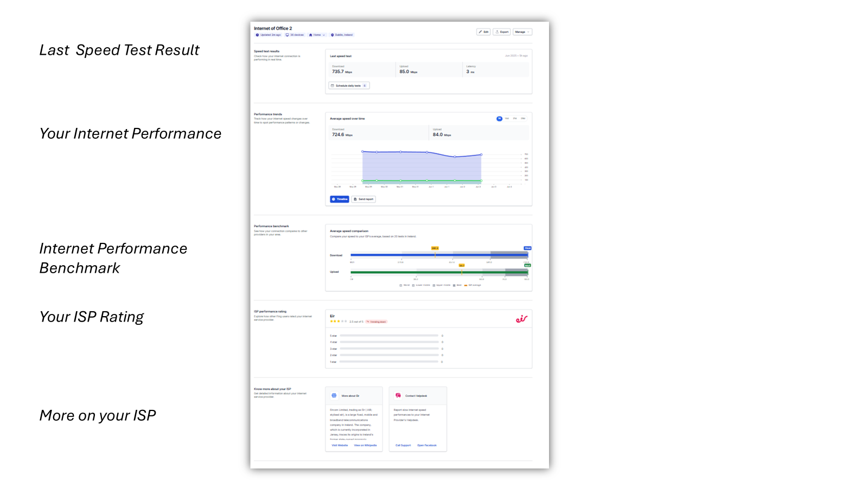Switch chart to the second time range option
The width and height of the screenshot is (868, 488).
coord(507,119)
